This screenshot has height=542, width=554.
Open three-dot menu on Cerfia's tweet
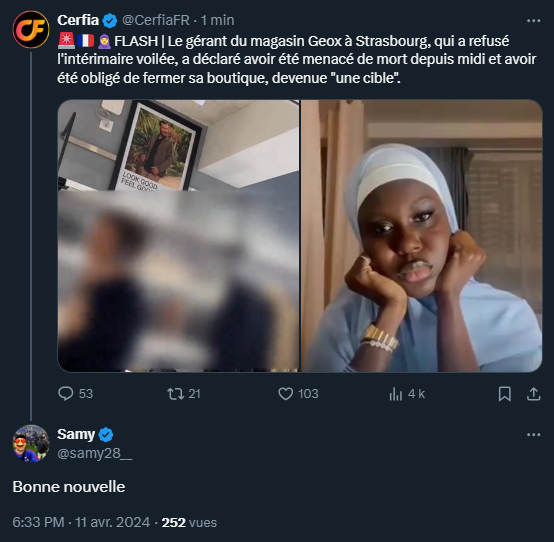[534, 21]
